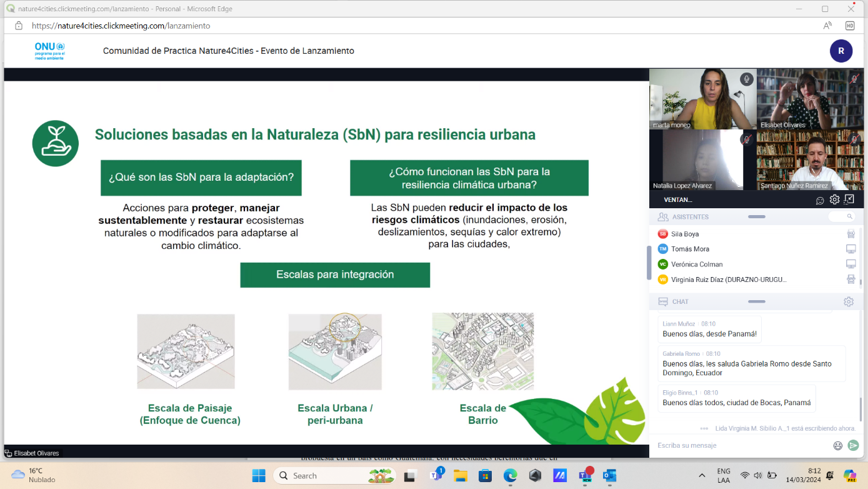Open Outlook from taskbar
Image resolution: width=868 pixels, height=489 pixels.
tap(609, 475)
